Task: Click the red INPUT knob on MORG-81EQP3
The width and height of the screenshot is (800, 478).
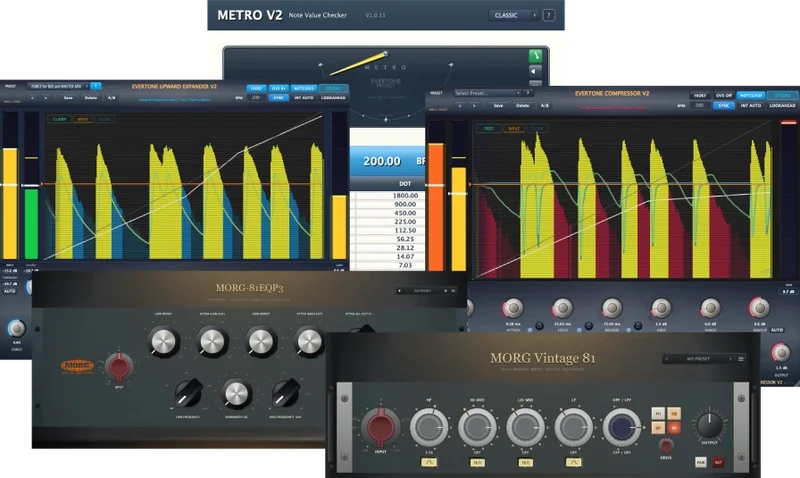Action: pos(119,366)
